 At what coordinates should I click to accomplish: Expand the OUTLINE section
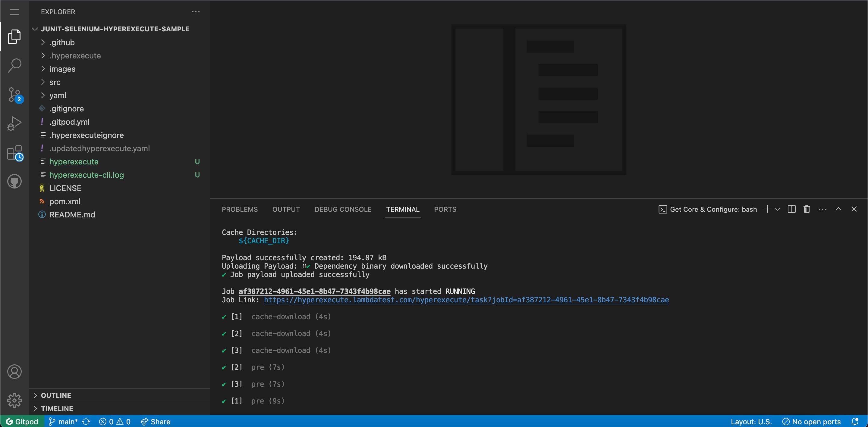point(56,395)
